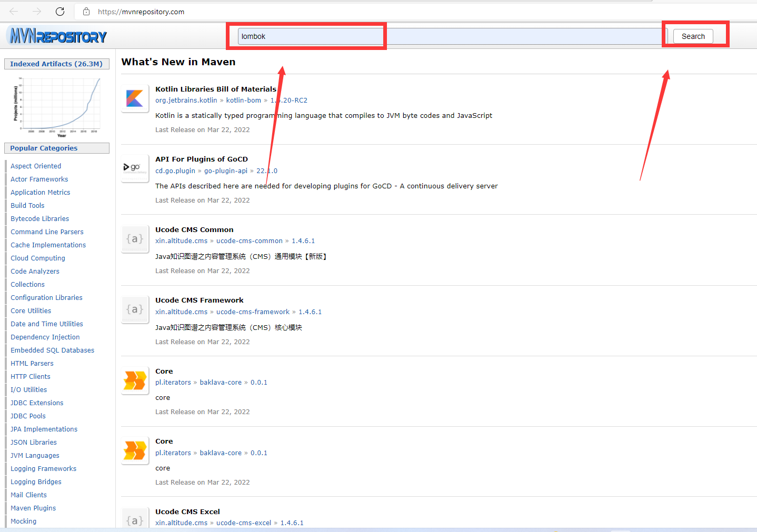The height and width of the screenshot is (532, 757).
Task: Open Logging Bridges category
Action: point(36,481)
